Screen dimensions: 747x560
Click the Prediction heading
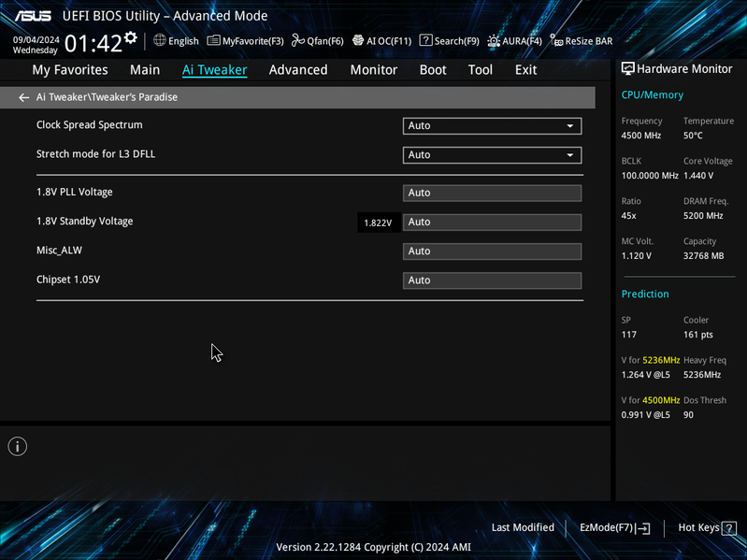645,294
